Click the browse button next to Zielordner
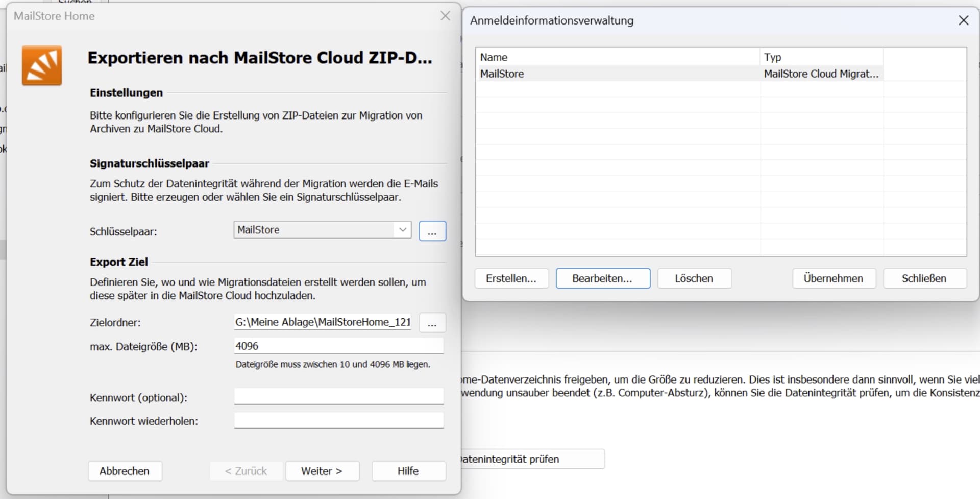This screenshot has height=499, width=980. (x=432, y=323)
